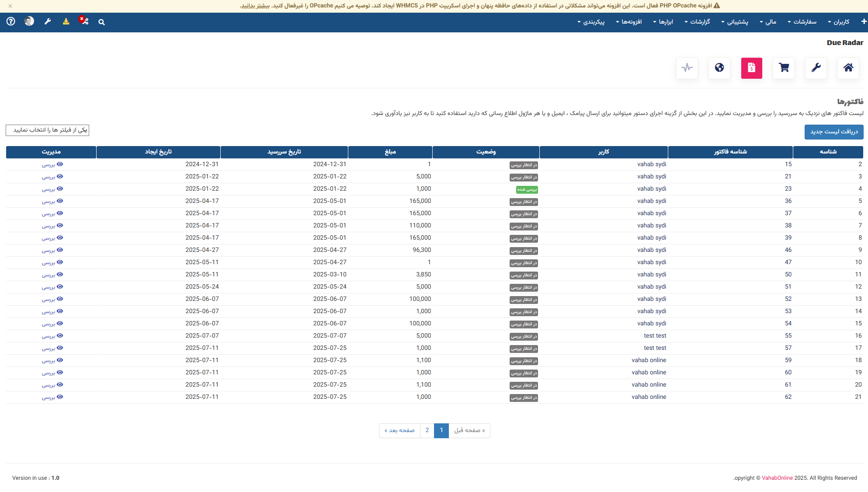The height and width of the screenshot is (492, 868).
Task: Open the Due Radar home icon
Action: pyautogui.click(x=848, y=68)
